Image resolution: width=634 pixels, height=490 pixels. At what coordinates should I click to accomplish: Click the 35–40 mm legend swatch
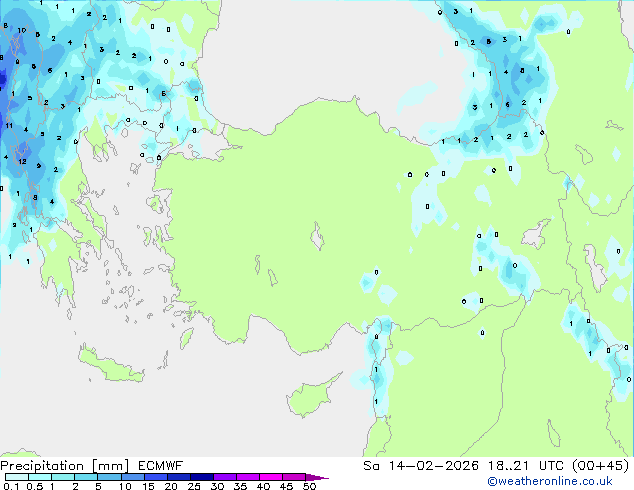[247, 477]
